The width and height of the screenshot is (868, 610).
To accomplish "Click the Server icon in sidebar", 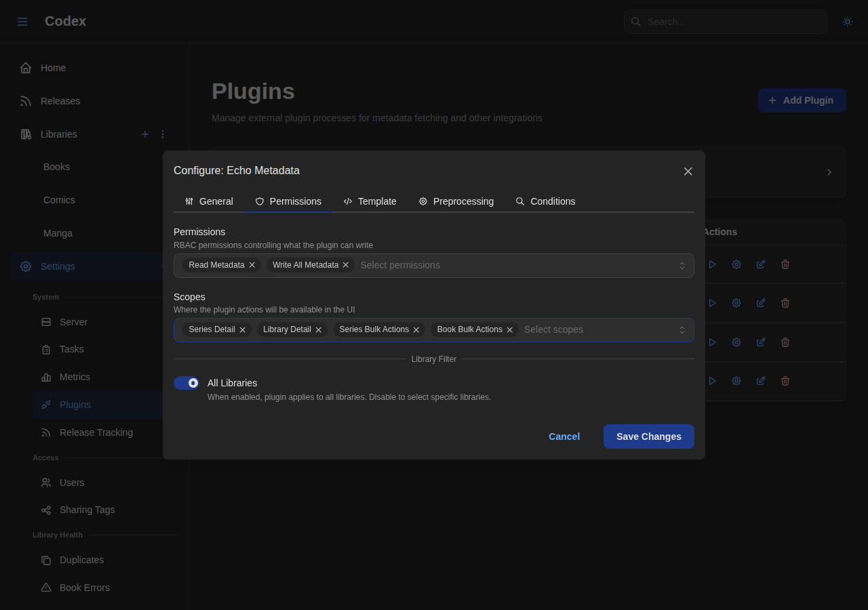I will (x=46, y=322).
